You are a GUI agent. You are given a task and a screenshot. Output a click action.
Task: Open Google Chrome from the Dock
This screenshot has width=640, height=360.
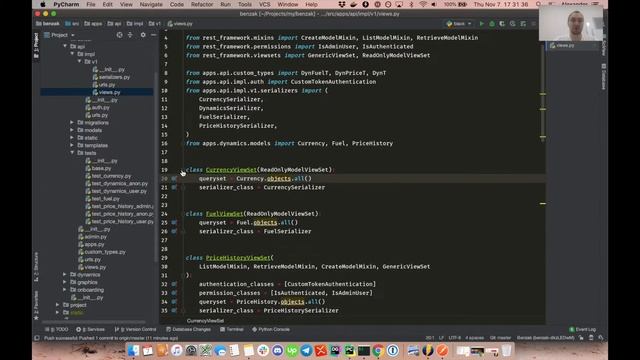click(x=378, y=350)
